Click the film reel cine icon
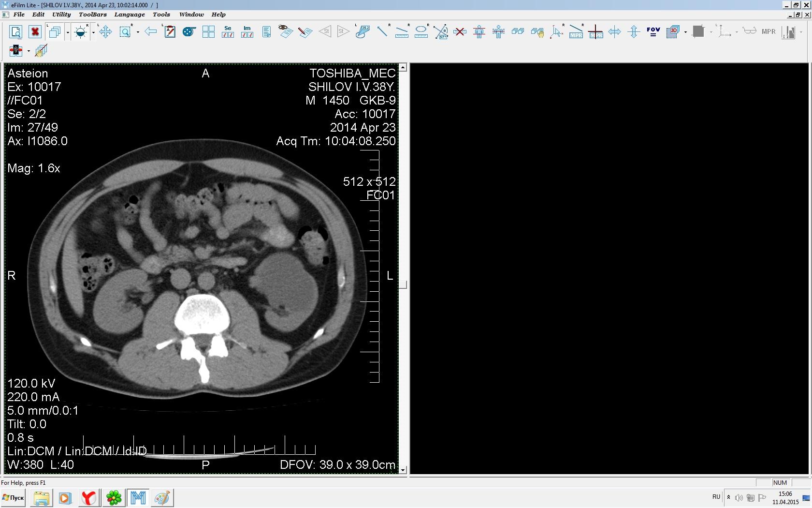The image size is (812, 508). tap(188, 32)
